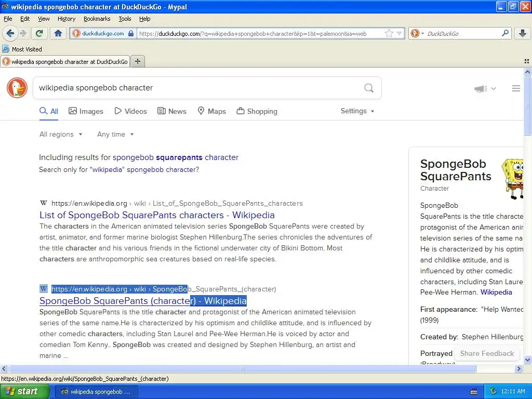Open the hamburger side menu
532x399 pixels.
[516, 88]
